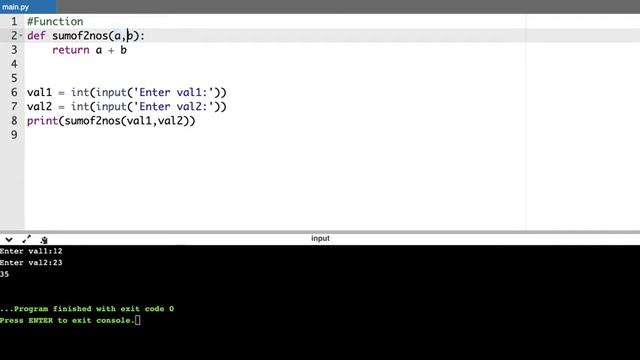Viewport: 640px width, 360px height.
Task: Click the result '35' in console
Action: pyautogui.click(x=4, y=274)
